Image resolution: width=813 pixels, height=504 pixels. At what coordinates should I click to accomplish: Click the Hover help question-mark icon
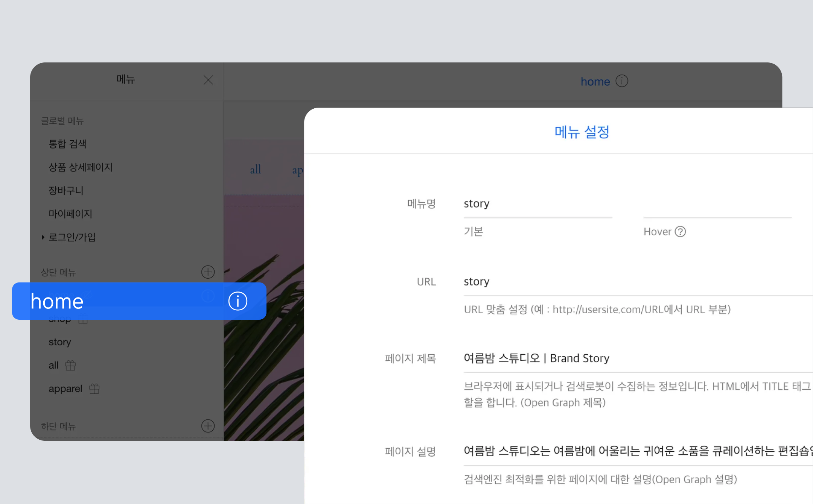click(x=680, y=231)
